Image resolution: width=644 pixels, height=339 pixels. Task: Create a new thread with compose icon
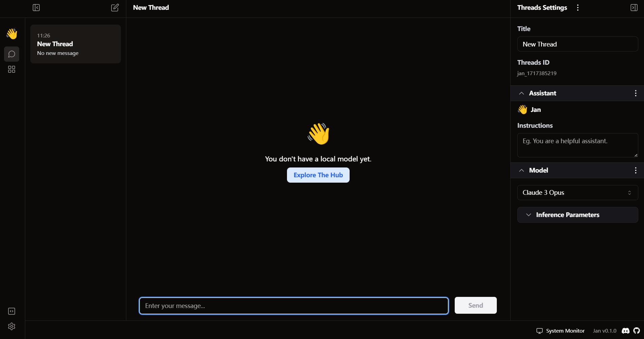coord(115,7)
